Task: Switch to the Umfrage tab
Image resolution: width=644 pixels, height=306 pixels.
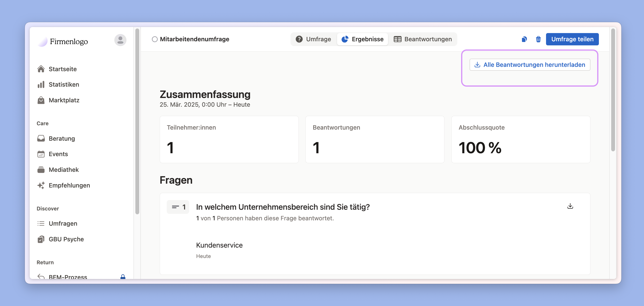Action: point(313,39)
